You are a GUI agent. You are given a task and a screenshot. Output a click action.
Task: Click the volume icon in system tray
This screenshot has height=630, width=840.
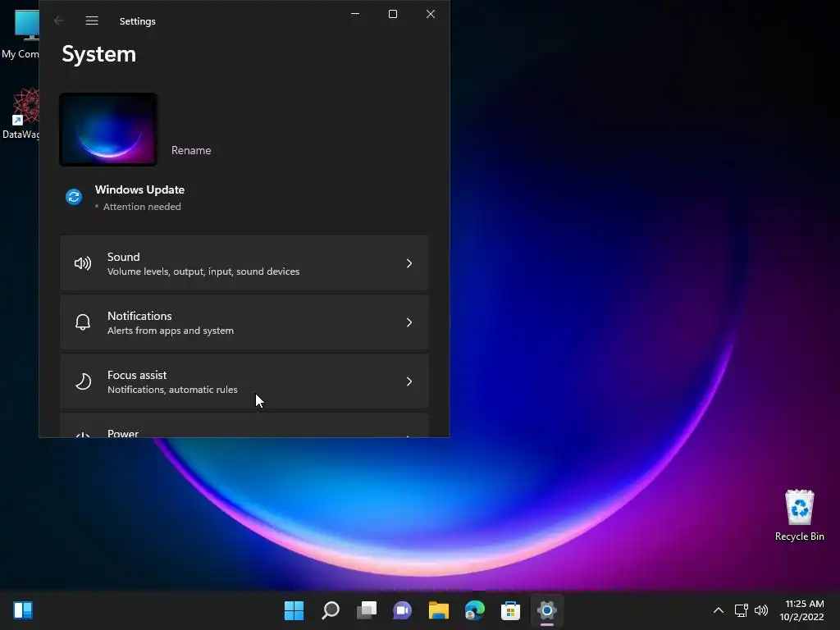tap(761, 610)
